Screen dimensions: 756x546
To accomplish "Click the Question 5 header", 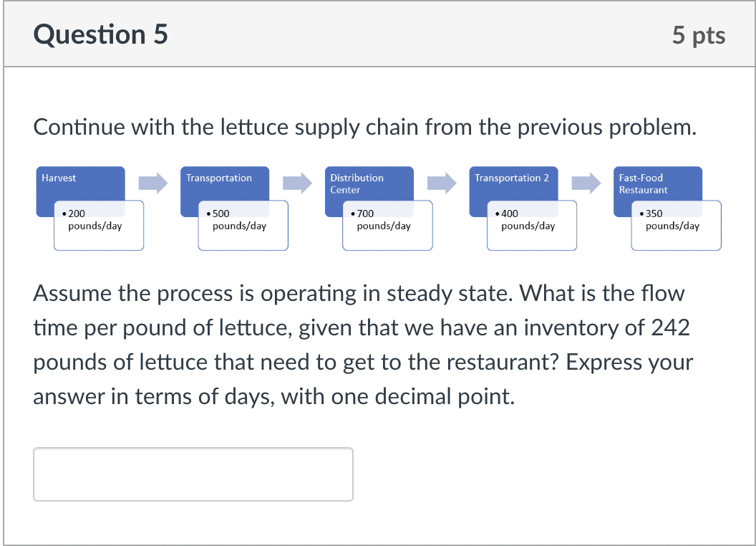I will (100, 34).
